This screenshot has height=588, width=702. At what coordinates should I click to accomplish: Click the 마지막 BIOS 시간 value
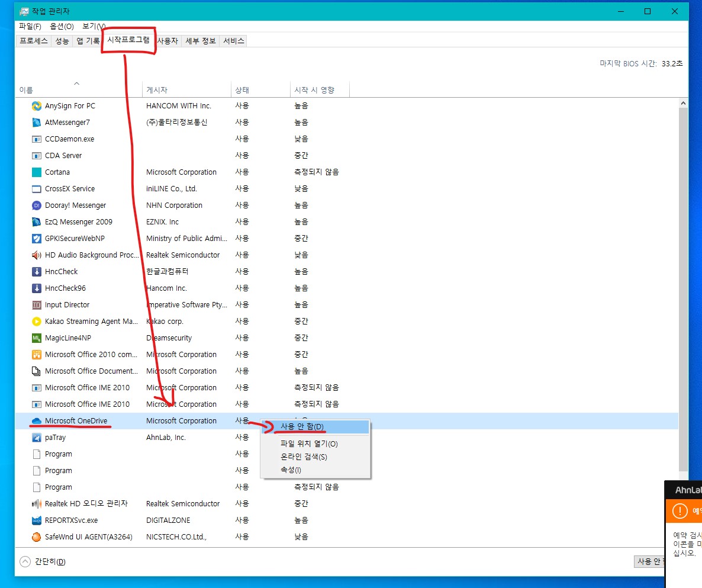(x=672, y=63)
